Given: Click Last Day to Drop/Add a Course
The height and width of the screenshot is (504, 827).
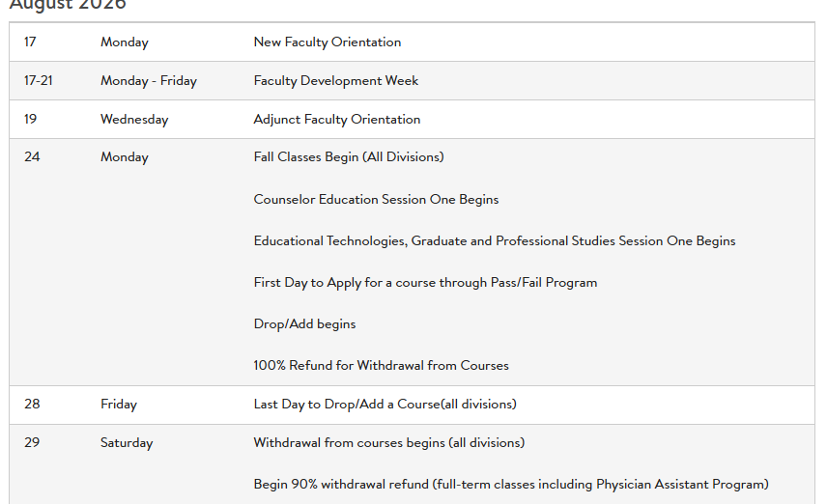Looking at the screenshot, I should 385,405.
